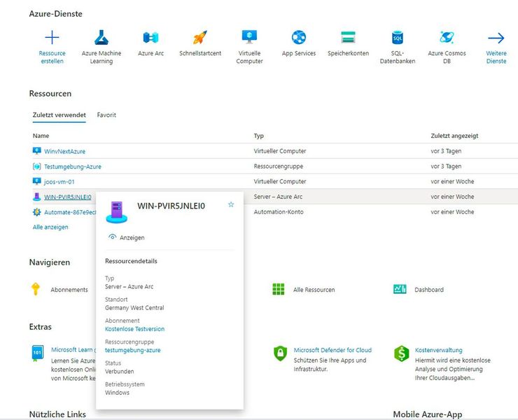
Task: Open the Microsoft Defender for Cloud link
Action: coord(332,350)
